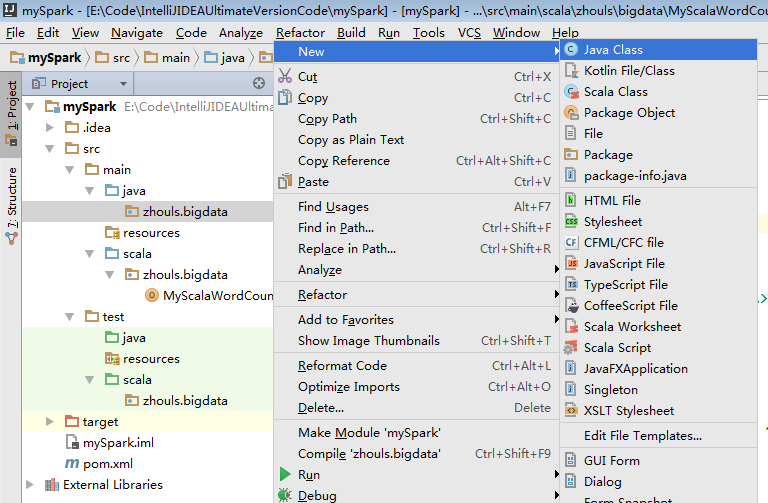768x503 pixels.
Task: Click java breadcrumb in navigation bar
Action: pyautogui.click(x=224, y=58)
